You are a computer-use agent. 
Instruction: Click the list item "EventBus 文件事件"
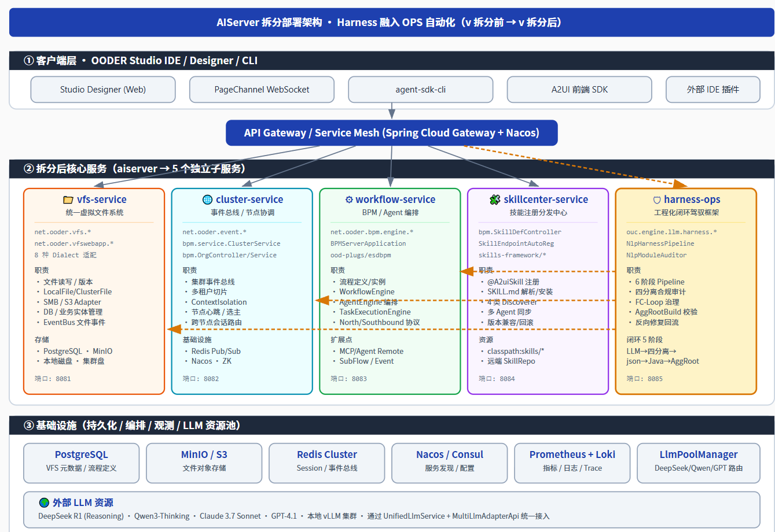pos(74,322)
